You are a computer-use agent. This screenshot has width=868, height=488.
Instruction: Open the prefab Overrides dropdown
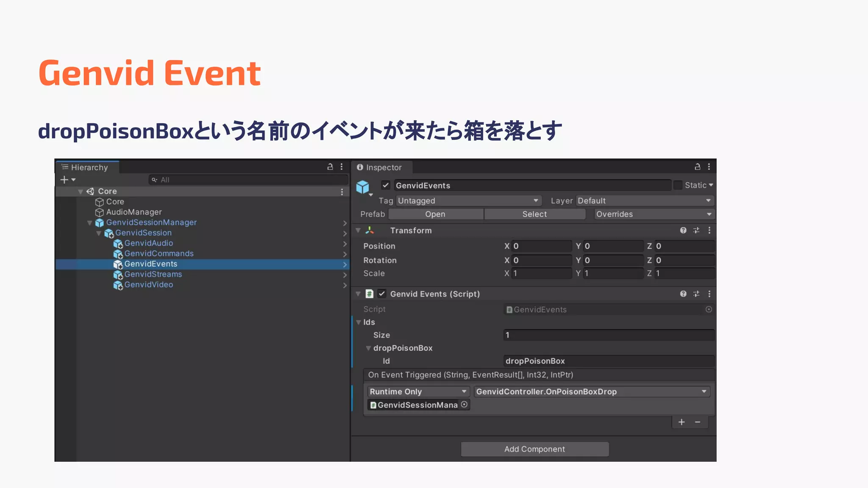click(654, 214)
